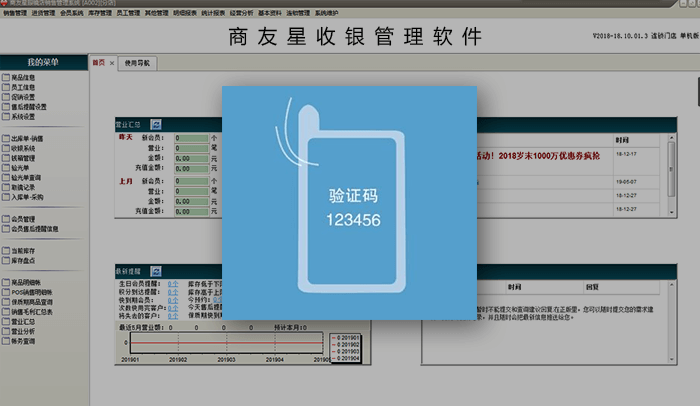The width and height of the screenshot is (700, 406).
Task: Open 保质期商品查询 in my menu
Action: pyautogui.click(x=27, y=302)
